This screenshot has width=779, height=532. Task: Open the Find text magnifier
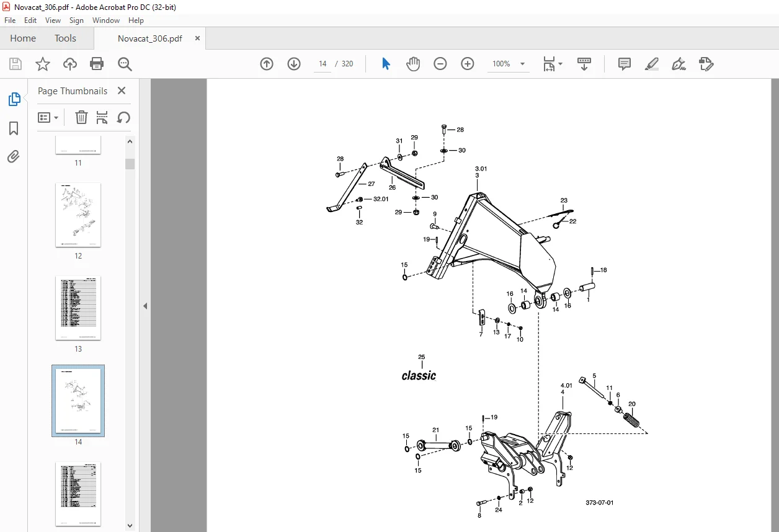click(x=125, y=64)
